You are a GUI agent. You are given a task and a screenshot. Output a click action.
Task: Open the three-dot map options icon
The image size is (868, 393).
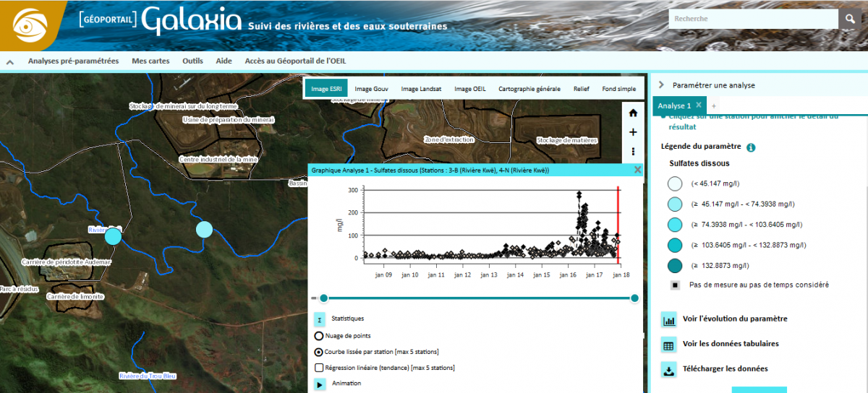633,152
